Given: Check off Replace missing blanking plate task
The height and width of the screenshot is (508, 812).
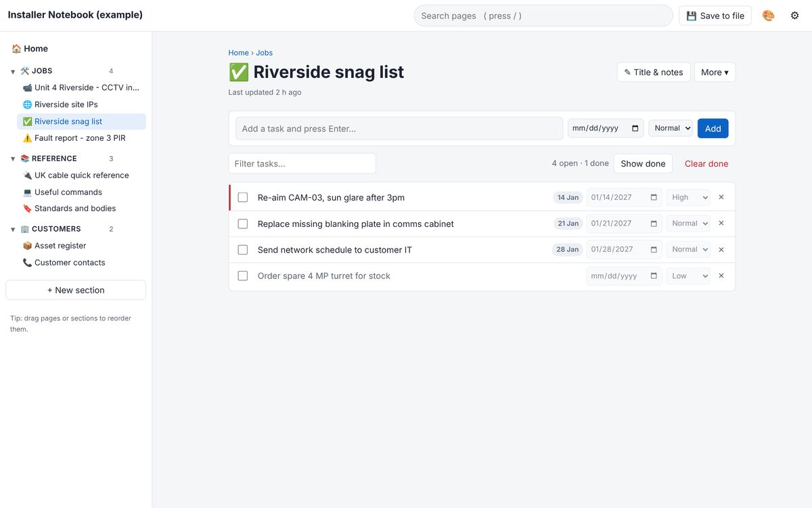Looking at the screenshot, I should tap(243, 224).
